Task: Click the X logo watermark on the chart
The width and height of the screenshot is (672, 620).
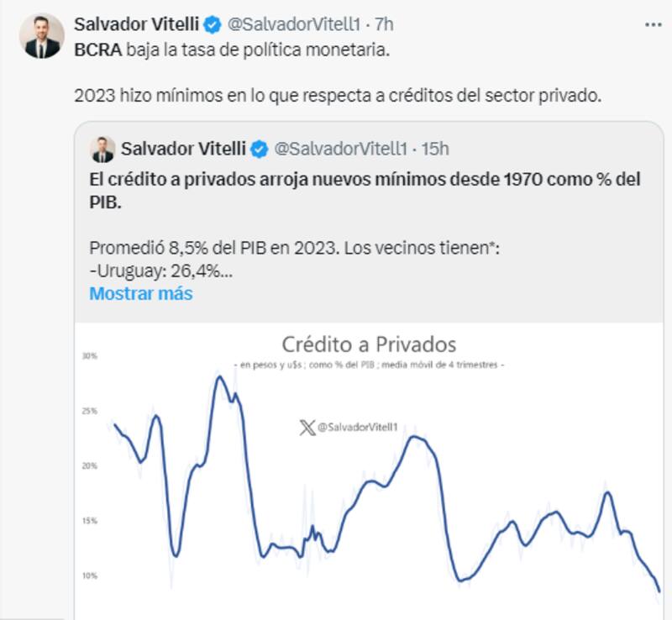Action: pyautogui.click(x=306, y=428)
